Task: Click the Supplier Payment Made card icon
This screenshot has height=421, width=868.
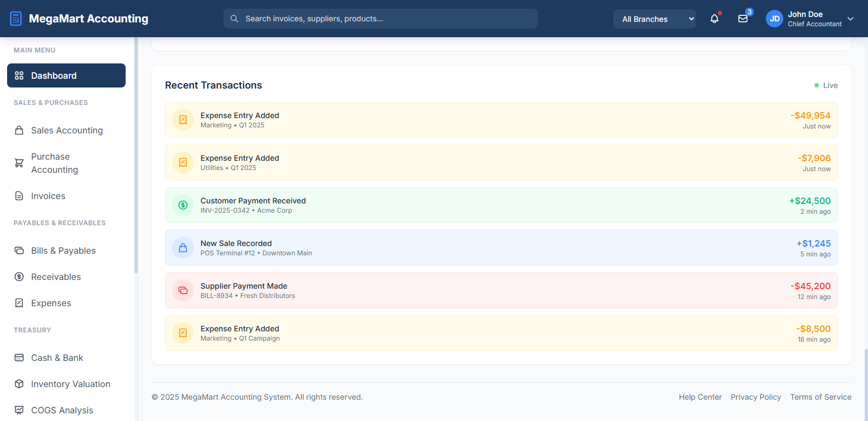Action: 183,290
